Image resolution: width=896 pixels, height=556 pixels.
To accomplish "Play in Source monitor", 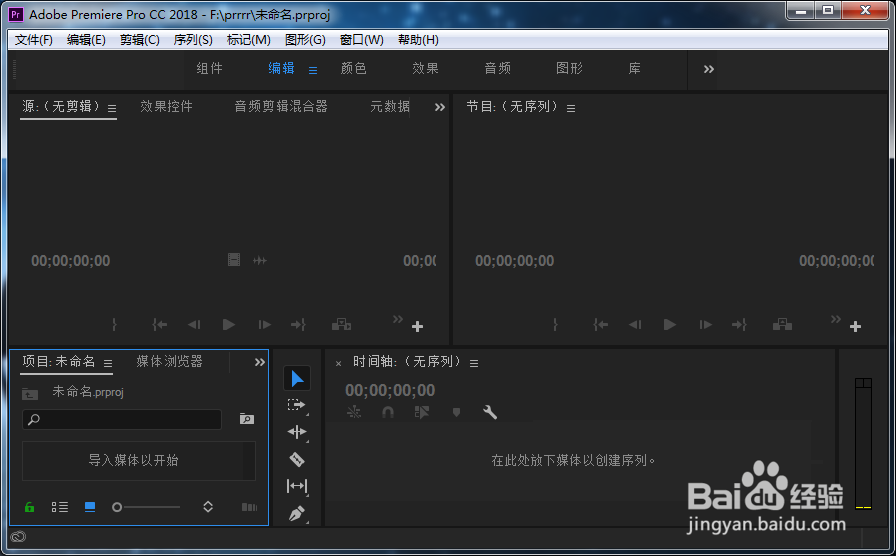I will pos(229,325).
